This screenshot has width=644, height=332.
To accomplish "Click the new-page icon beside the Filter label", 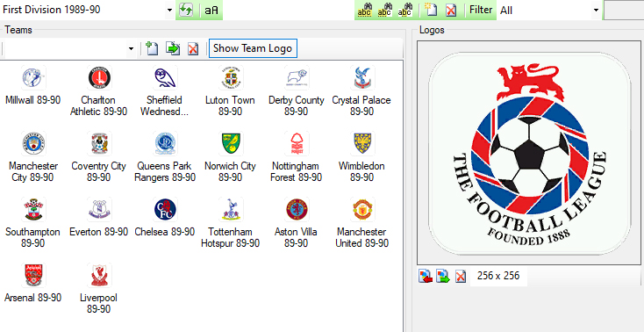I will coord(431,10).
